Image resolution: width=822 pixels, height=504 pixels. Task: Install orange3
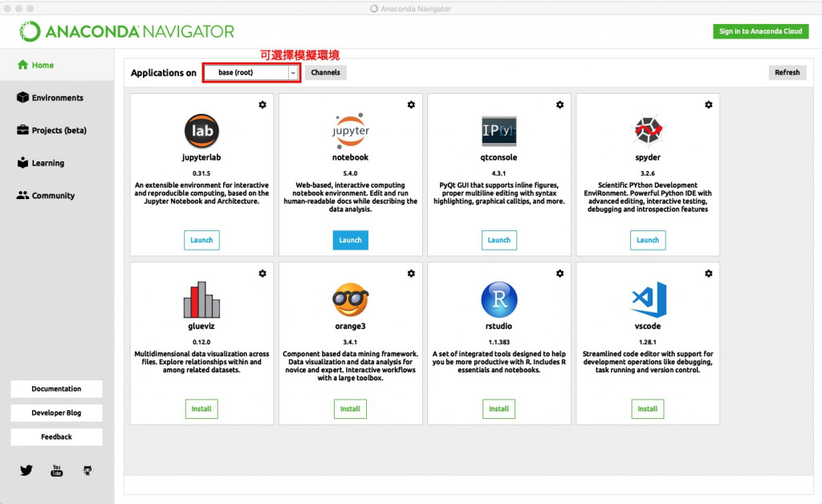(350, 408)
